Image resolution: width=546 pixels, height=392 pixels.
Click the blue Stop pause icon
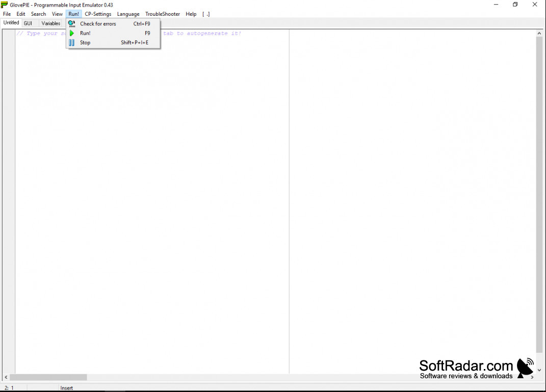71,42
